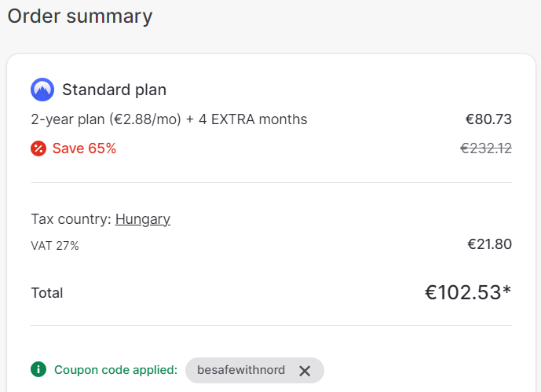Image resolution: width=541 pixels, height=392 pixels.
Task: Remove the besafewithnord coupon code
Action: point(305,371)
